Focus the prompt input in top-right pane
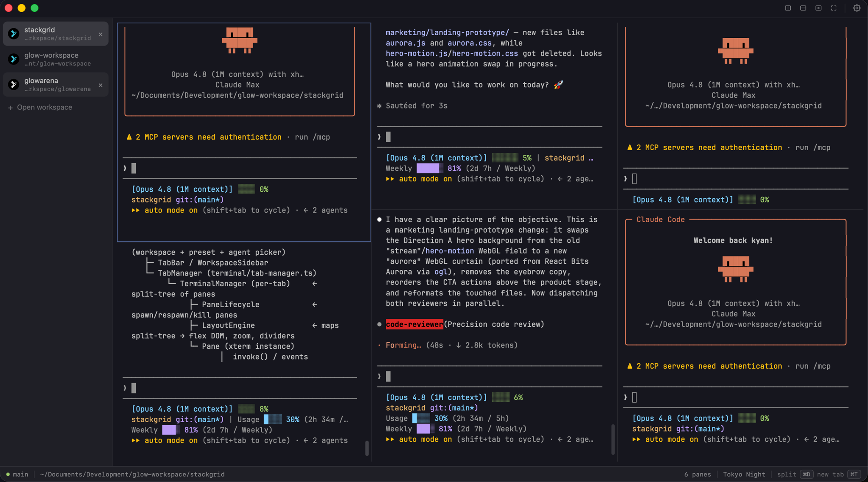 pyautogui.click(x=736, y=179)
